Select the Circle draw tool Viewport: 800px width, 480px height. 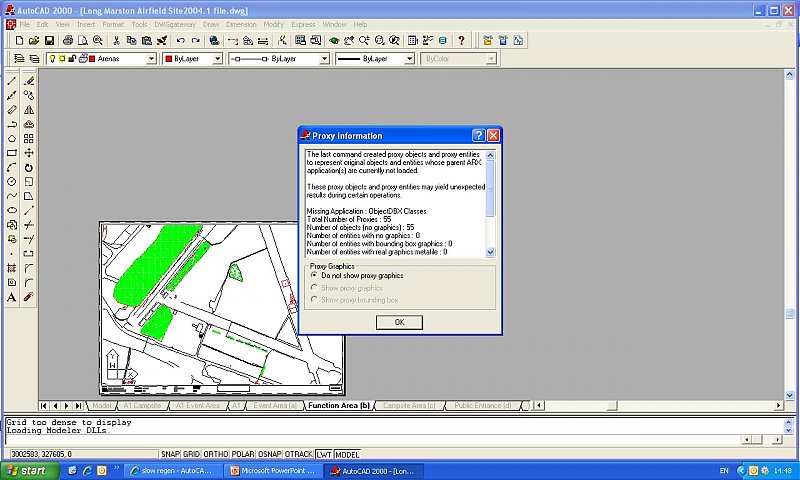[12, 182]
